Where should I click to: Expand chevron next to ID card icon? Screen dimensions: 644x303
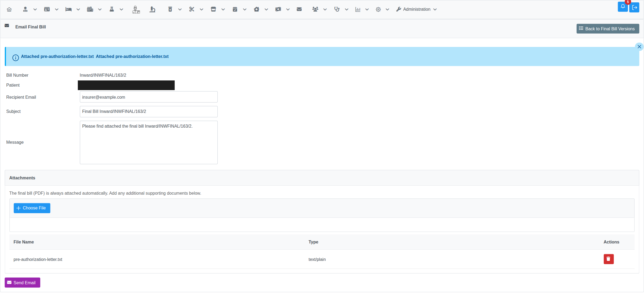57,9
